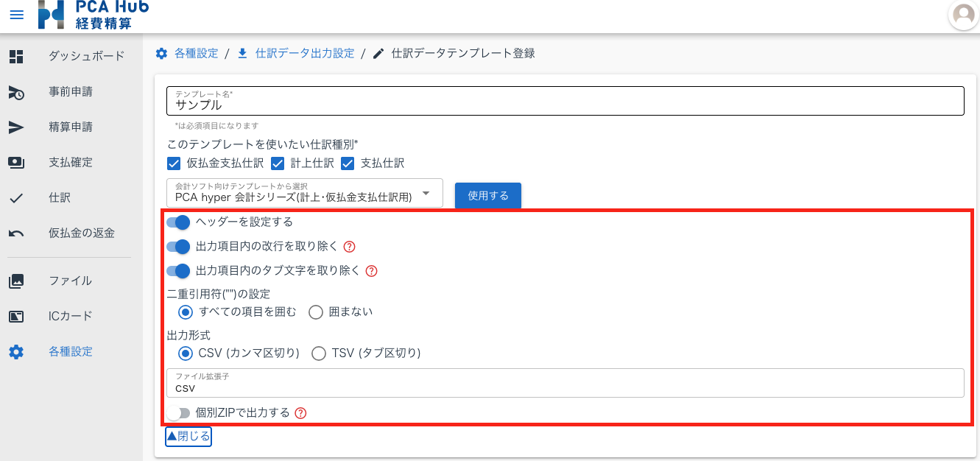Toggle ヘッダーを設定する switch off
The height and width of the screenshot is (461, 980).
pyautogui.click(x=178, y=222)
